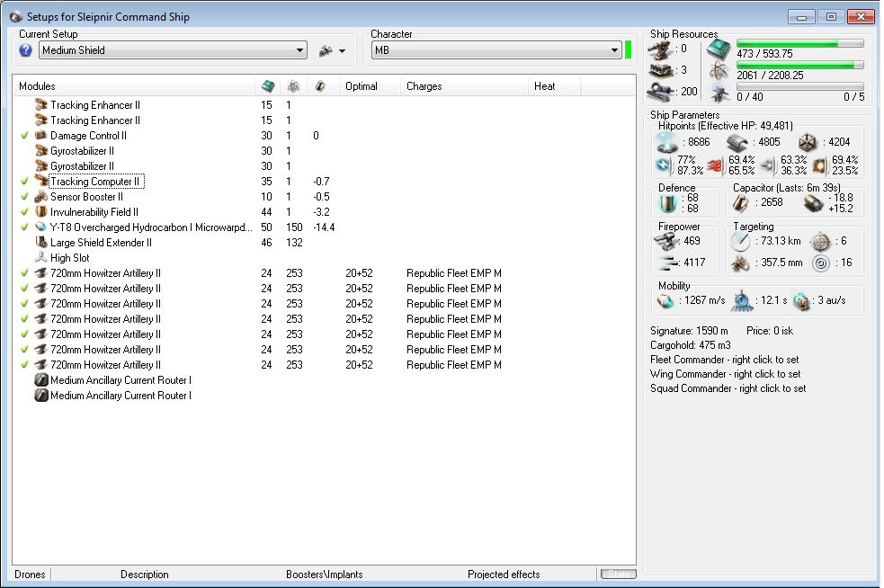Toggle the first 720mm Howitzer Artillery II checkmark

[x=24, y=272]
